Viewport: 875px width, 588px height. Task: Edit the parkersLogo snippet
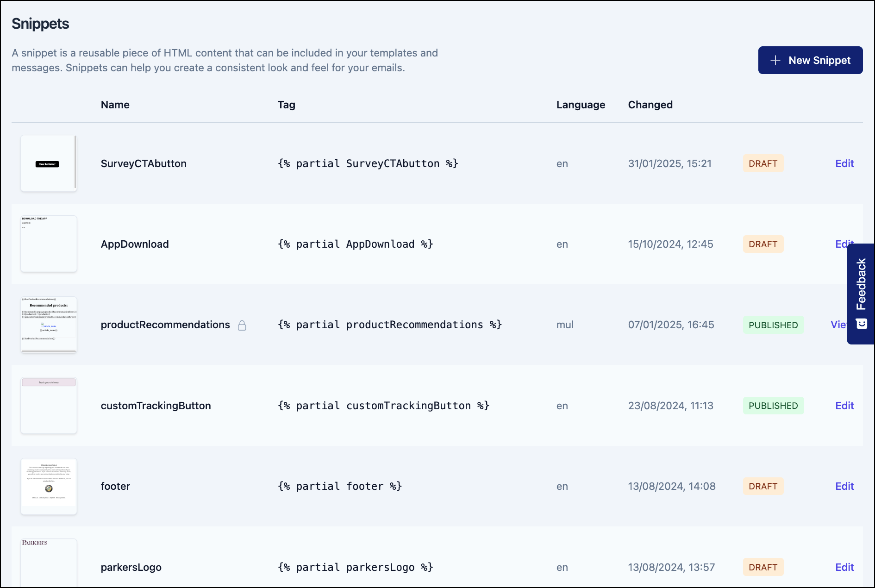tap(844, 567)
